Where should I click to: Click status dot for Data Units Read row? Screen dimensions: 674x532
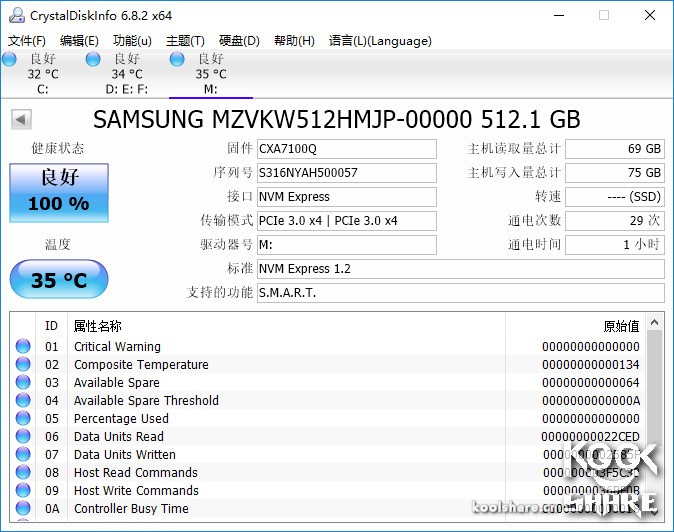tap(23, 436)
